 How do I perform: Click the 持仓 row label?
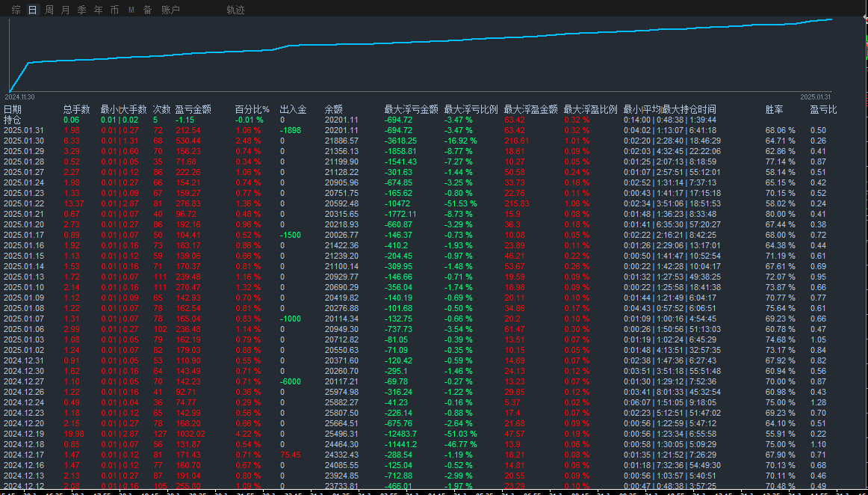click(x=12, y=120)
